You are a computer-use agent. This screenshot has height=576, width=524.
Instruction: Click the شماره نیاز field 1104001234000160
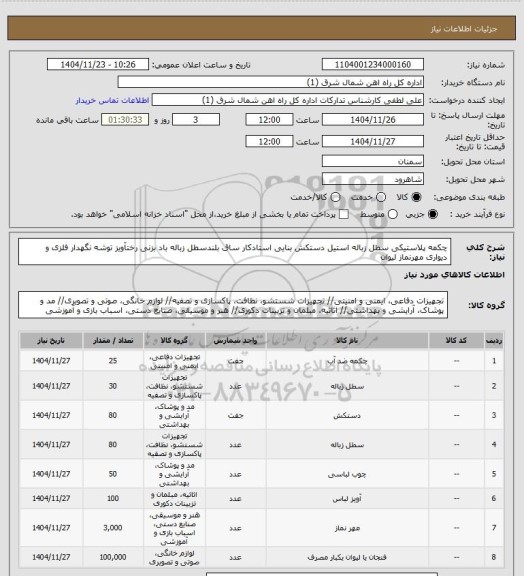[373, 65]
